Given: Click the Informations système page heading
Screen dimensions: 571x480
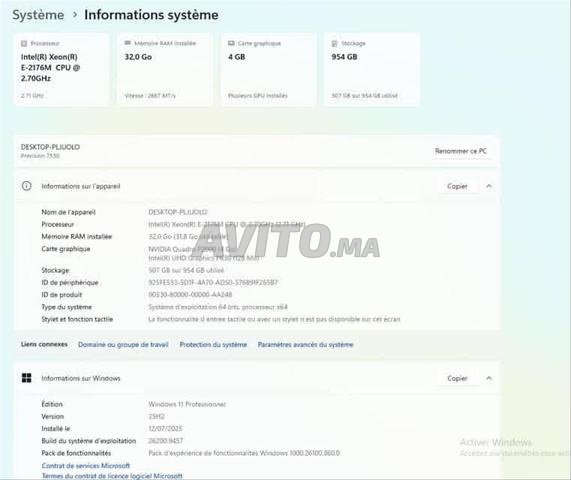Looking at the screenshot, I should click(151, 15).
